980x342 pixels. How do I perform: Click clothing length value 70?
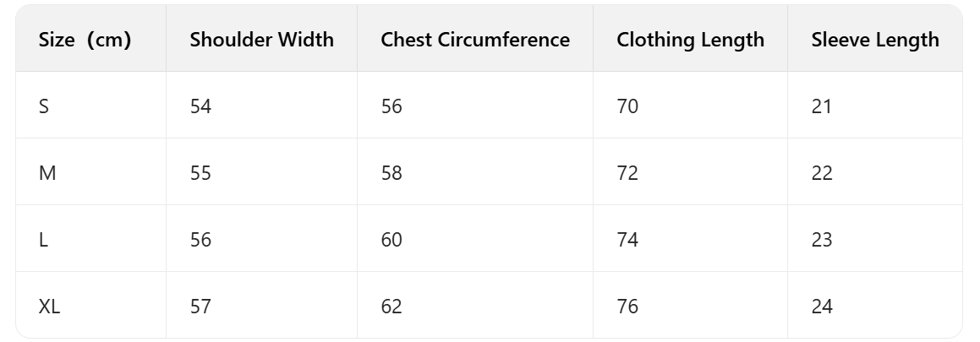pyautogui.click(x=627, y=106)
